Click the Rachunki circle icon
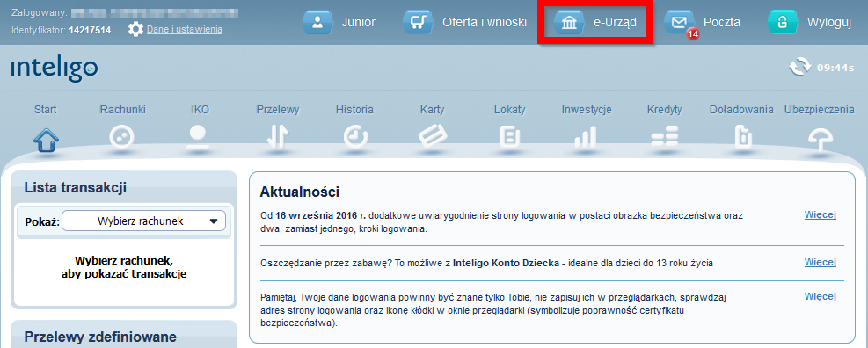The width and height of the screenshot is (868, 348). pos(122,137)
